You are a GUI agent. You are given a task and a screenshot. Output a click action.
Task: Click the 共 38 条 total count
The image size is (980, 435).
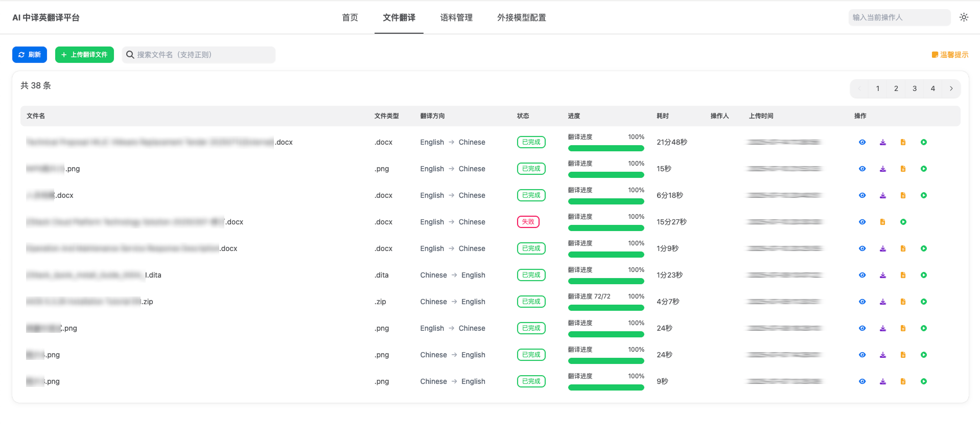(36, 85)
